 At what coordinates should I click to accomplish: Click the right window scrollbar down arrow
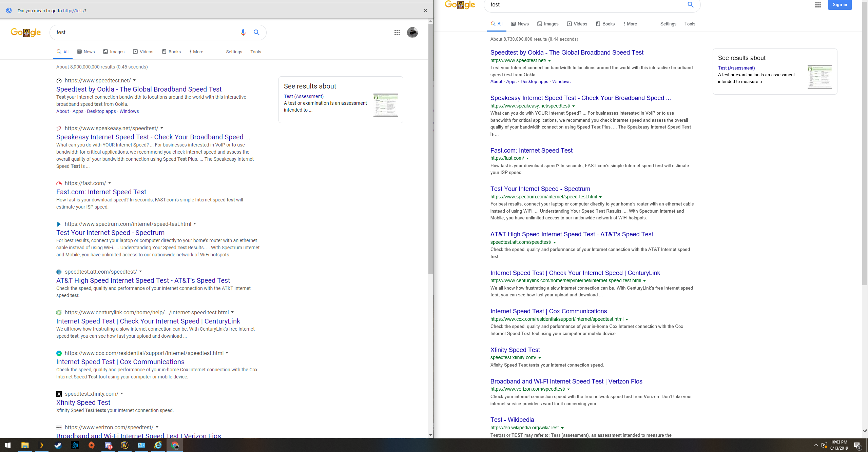click(x=865, y=431)
